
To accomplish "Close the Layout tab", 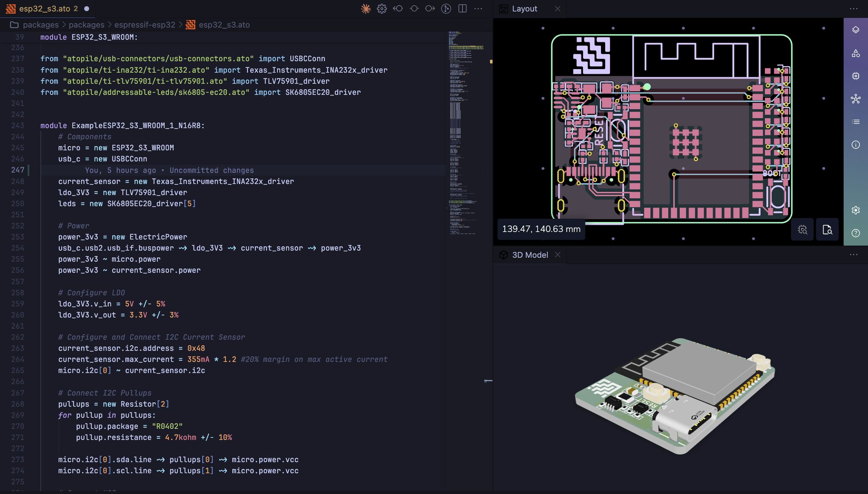I will pos(557,8).
